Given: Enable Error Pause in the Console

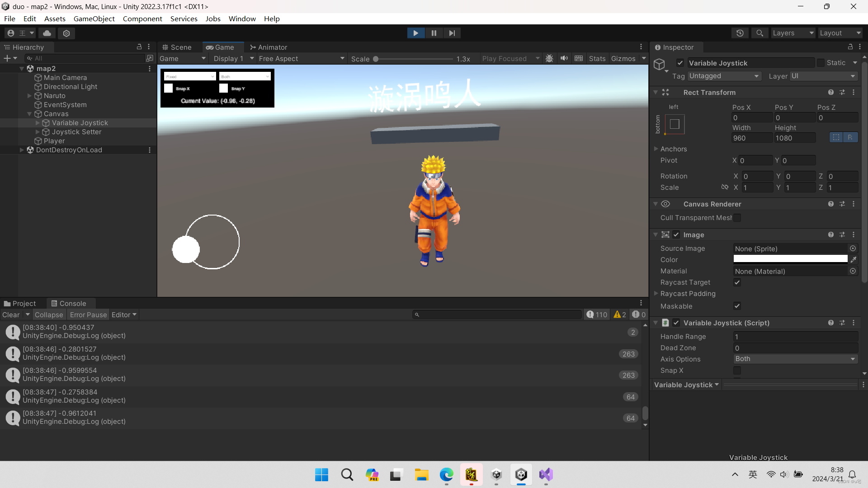Looking at the screenshot, I should click(88, 314).
